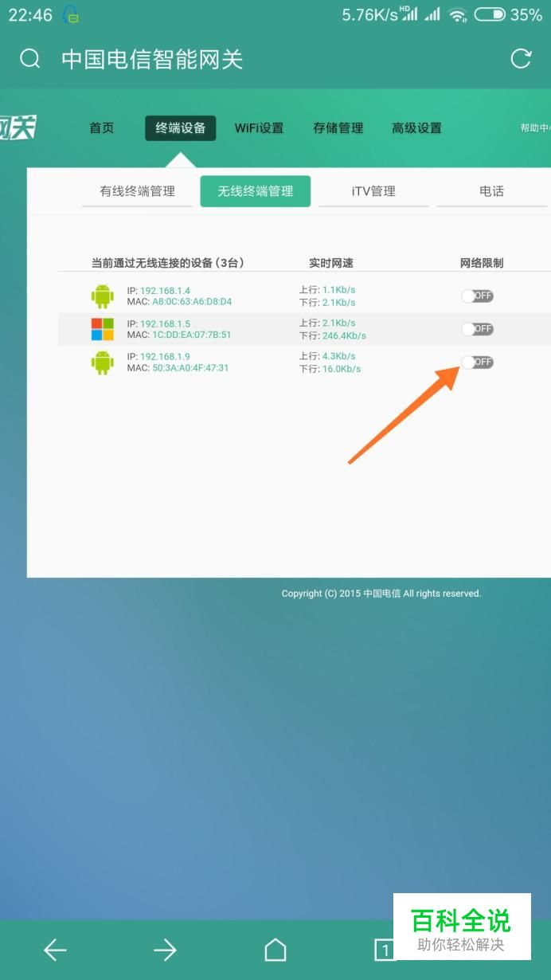Open the 帮助中心 link
The height and width of the screenshot is (980, 551).
coord(535,127)
